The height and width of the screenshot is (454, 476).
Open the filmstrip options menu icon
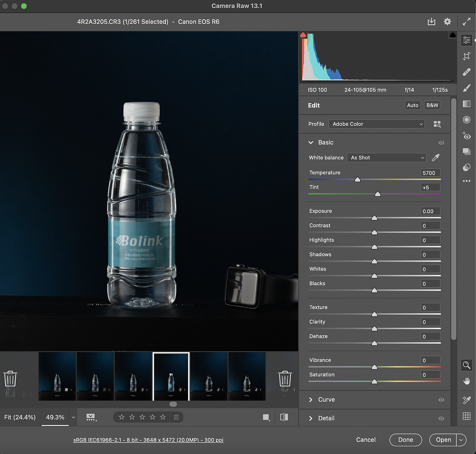(91, 417)
